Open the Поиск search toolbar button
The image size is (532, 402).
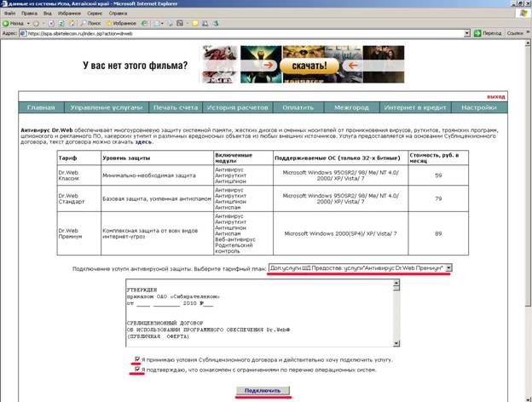pos(90,23)
